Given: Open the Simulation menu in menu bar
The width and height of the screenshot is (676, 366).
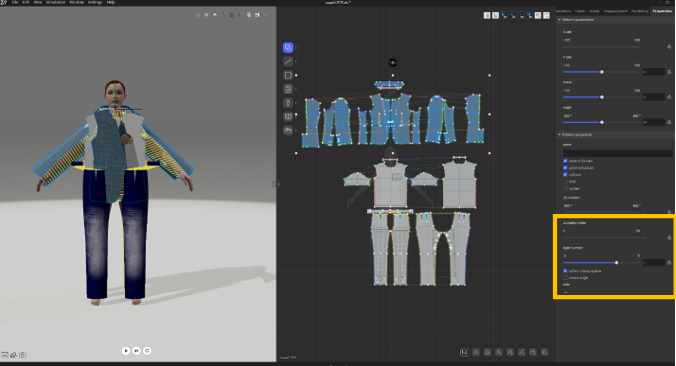Looking at the screenshot, I should [x=56, y=2].
